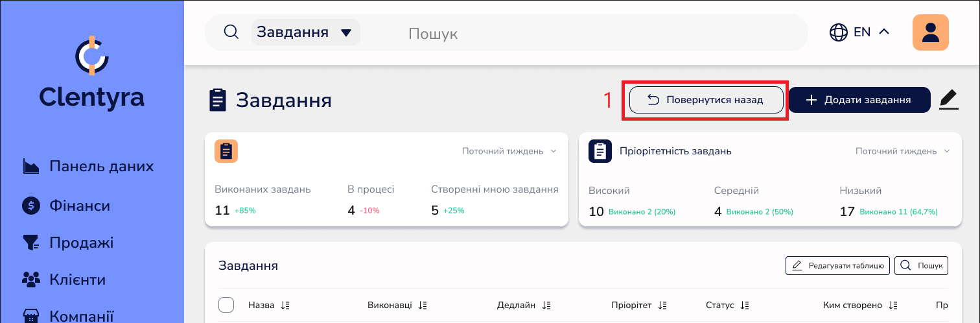This screenshot has width=980, height=323.
Task: Click the pencil edit icon beside Додати завдання
Action: [948, 101]
